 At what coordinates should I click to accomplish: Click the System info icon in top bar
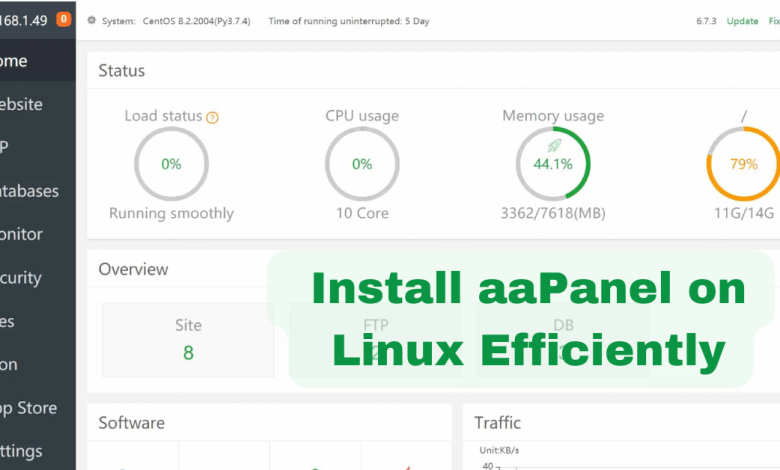click(93, 21)
